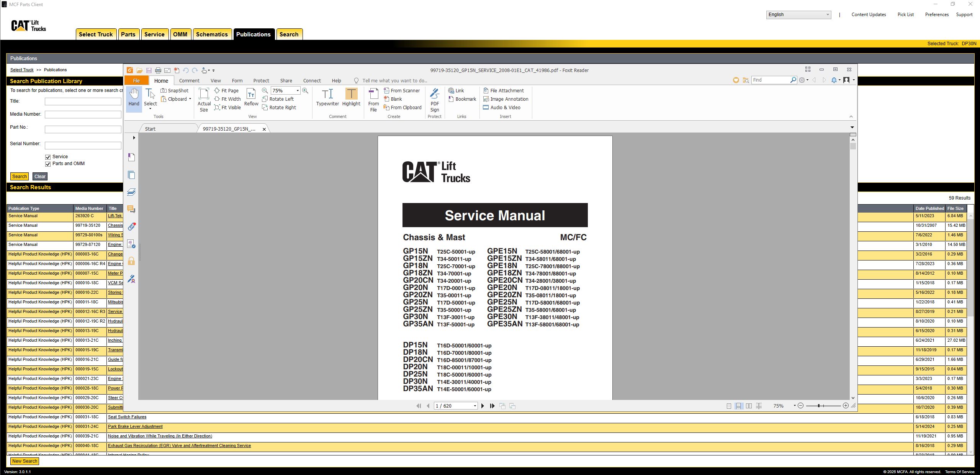This screenshot has height=475, width=980.
Task: Insert Audio & Video
Action: point(502,108)
